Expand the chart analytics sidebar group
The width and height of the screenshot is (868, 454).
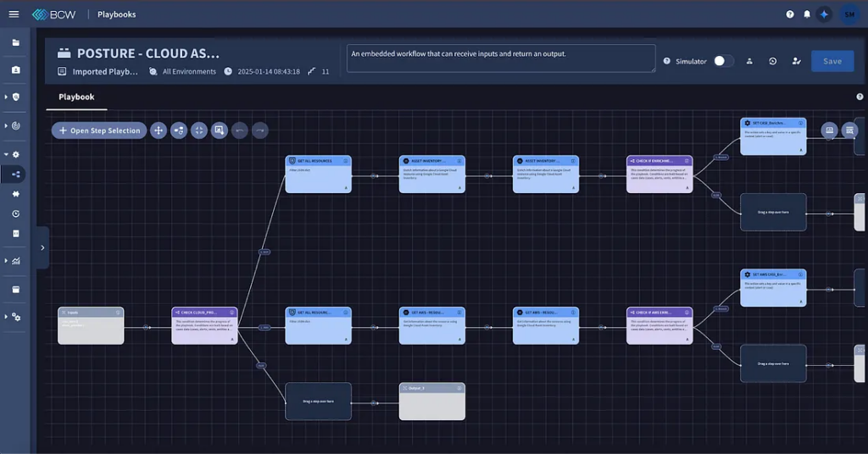pos(6,261)
